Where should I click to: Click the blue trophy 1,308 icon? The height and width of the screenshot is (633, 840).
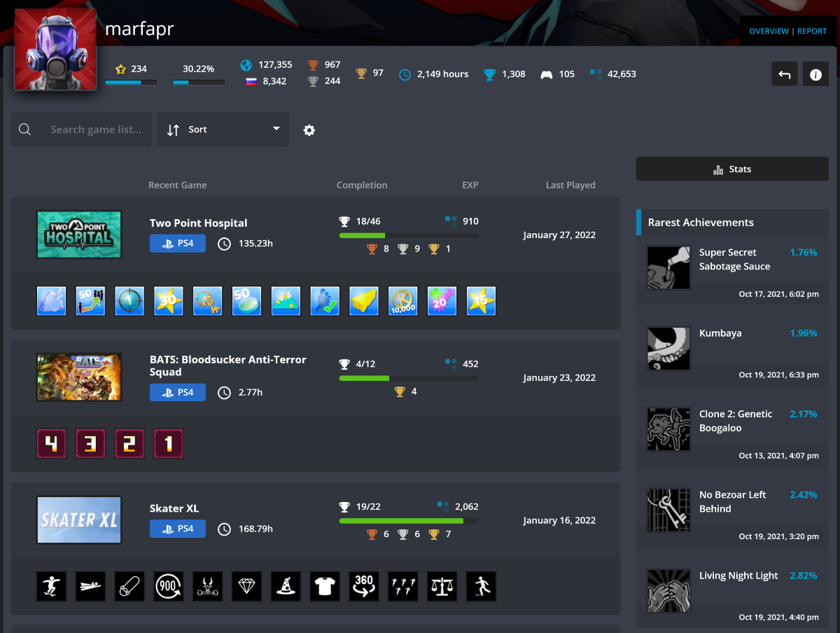tap(490, 74)
